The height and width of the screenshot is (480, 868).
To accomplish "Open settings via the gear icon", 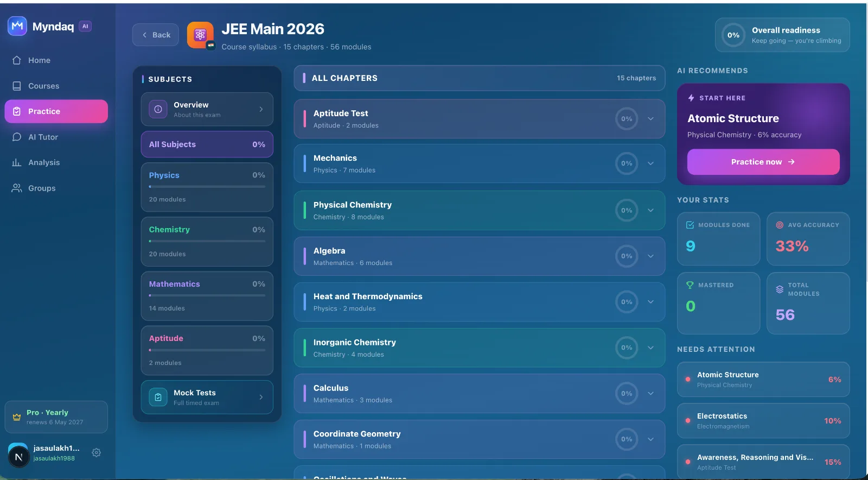I will tap(97, 452).
